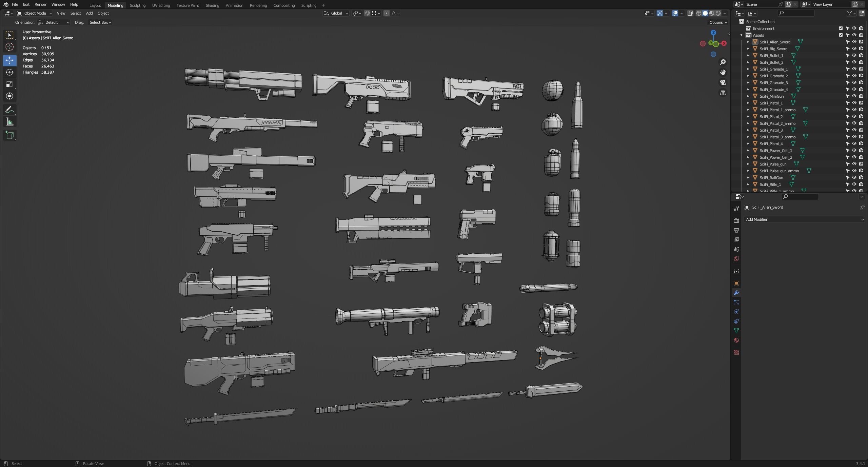Select the Cursor tool in the toolbar

point(9,47)
